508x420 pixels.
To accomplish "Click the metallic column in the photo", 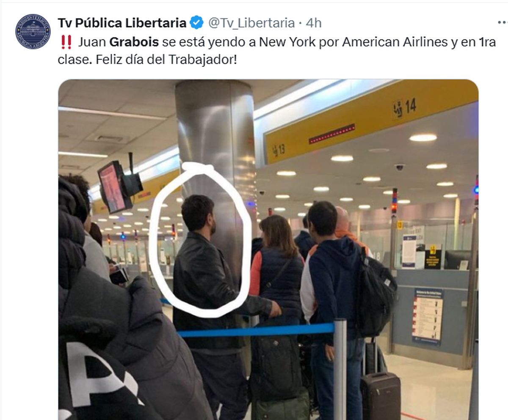I will [216, 161].
